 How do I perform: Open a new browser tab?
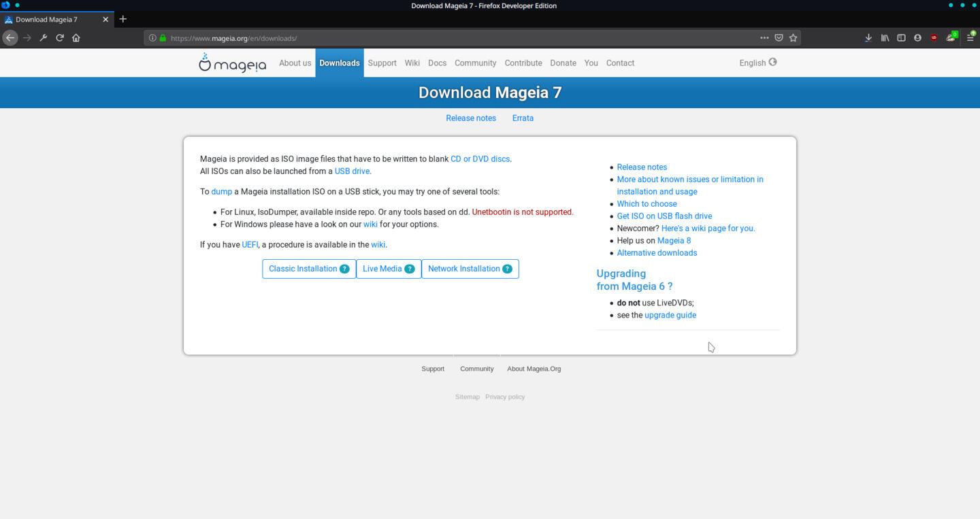(x=122, y=19)
